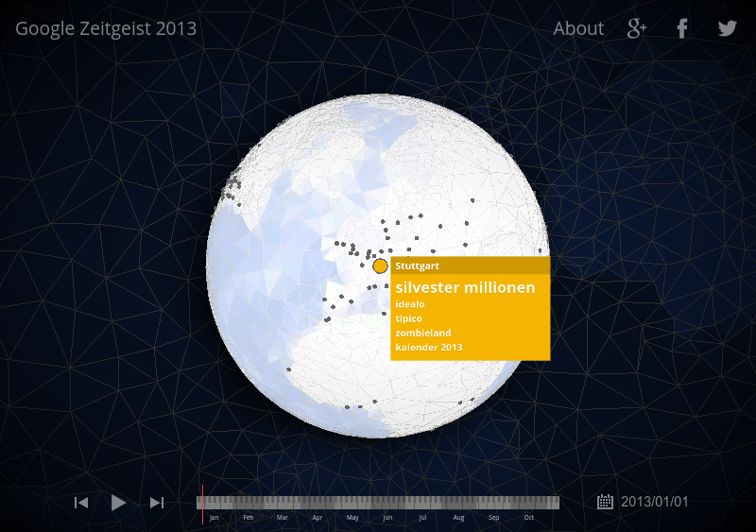
Task: Skip to next day
Action: (157, 503)
